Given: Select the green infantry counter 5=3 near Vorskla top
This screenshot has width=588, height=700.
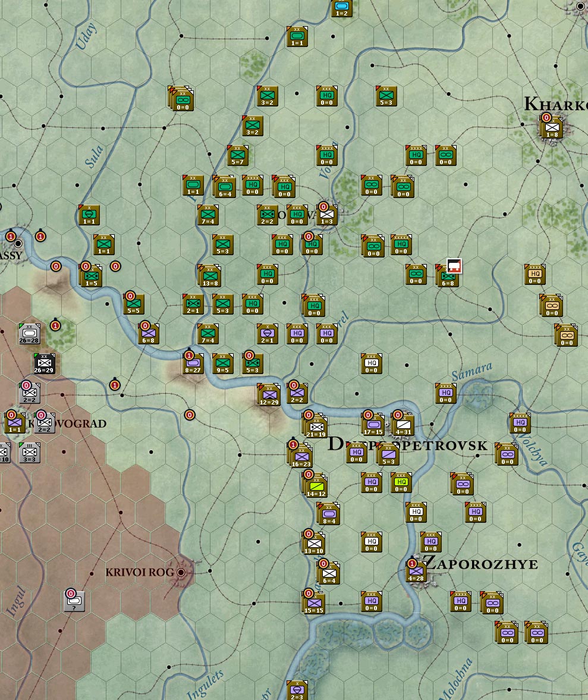Looking at the screenshot, I should (x=386, y=96).
